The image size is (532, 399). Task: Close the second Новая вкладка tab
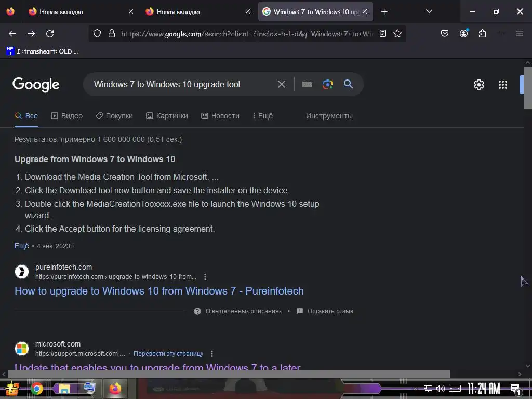point(248,11)
